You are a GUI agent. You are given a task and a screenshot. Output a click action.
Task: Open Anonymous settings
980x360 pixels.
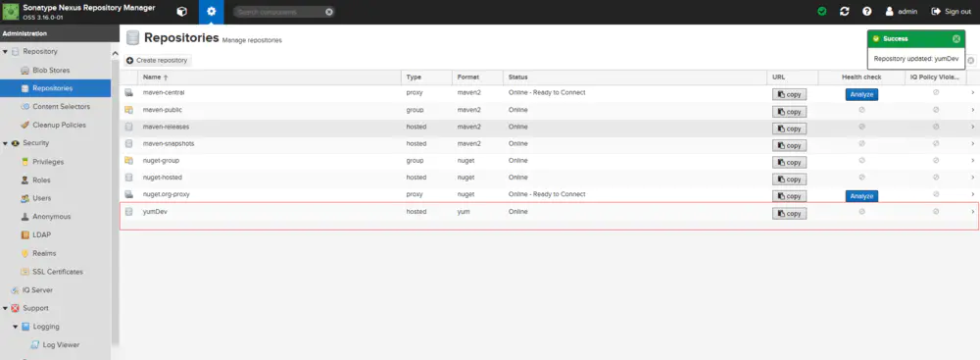tap(52, 217)
